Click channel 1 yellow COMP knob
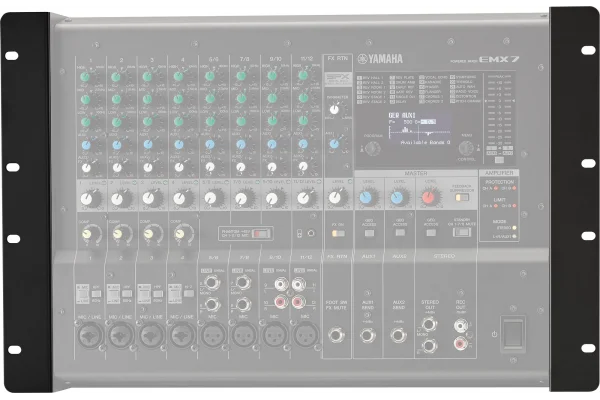 (86, 234)
